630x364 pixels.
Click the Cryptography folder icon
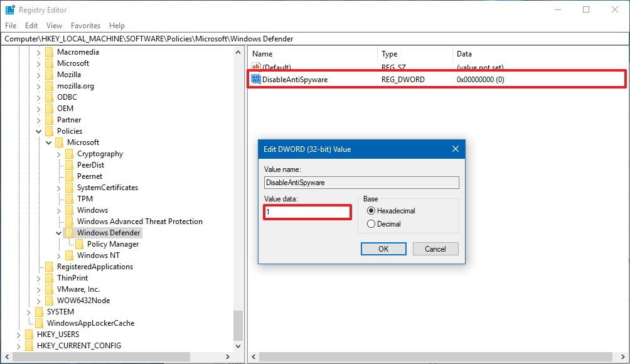coord(70,154)
